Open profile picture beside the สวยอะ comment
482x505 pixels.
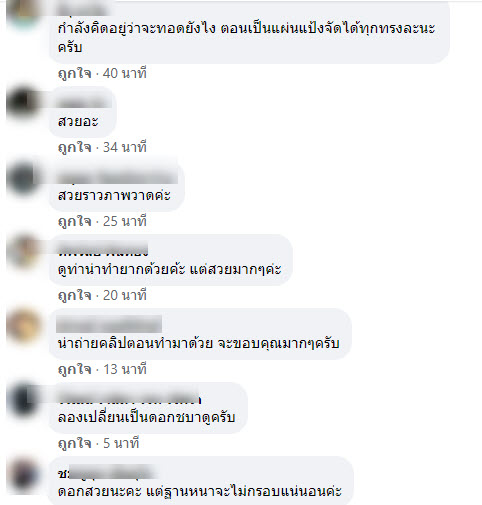tap(23, 103)
